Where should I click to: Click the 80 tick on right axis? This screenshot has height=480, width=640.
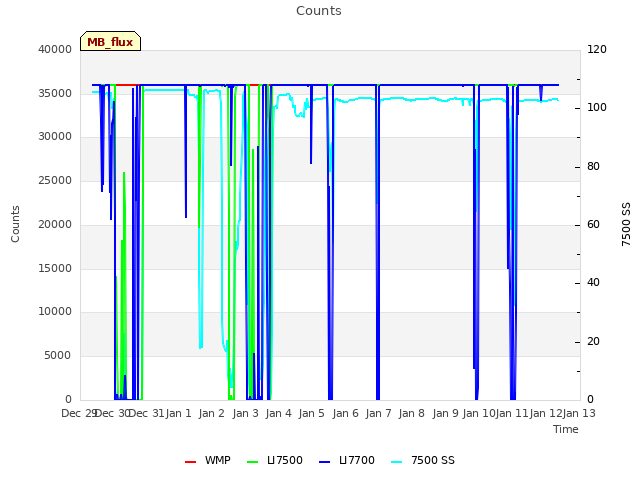pos(593,167)
